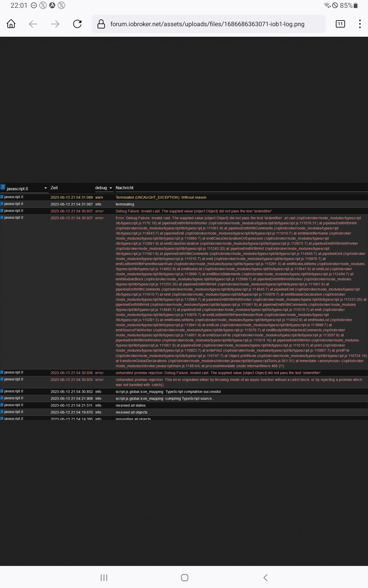The height and width of the screenshot is (588, 368).
Task: Click timestamp 2023-06-13 21:54:19.870
Action: pyautogui.click(x=72, y=412)
